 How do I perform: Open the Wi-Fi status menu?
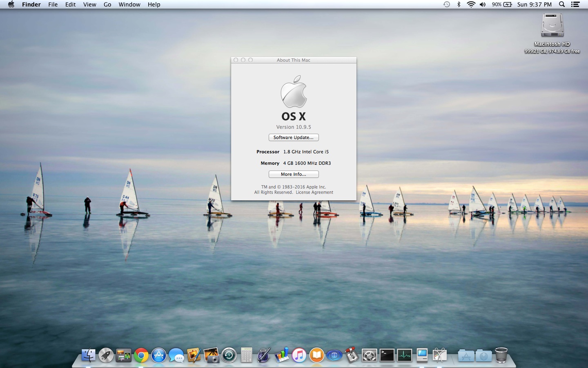(x=471, y=4)
